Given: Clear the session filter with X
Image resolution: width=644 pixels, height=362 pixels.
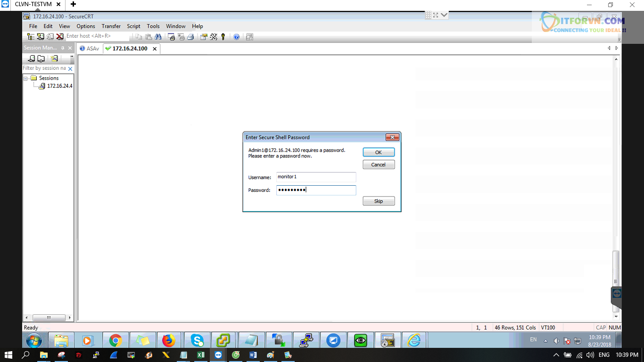Looking at the screenshot, I should click(70, 69).
